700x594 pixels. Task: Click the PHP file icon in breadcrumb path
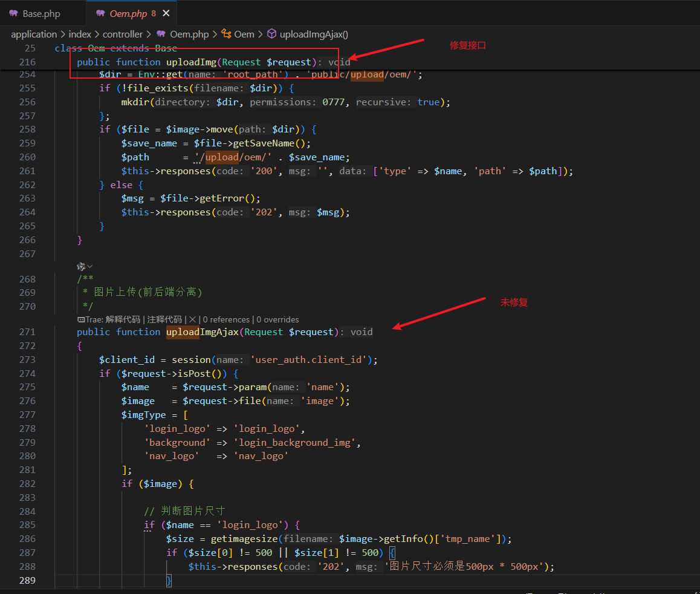161,34
